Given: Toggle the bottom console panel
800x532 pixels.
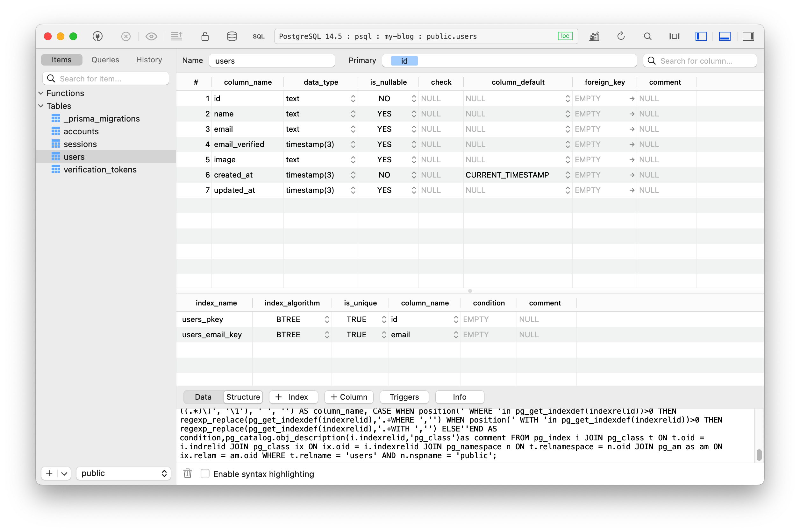Looking at the screenshot, I should pyautogui.click(x=724, y=36).
